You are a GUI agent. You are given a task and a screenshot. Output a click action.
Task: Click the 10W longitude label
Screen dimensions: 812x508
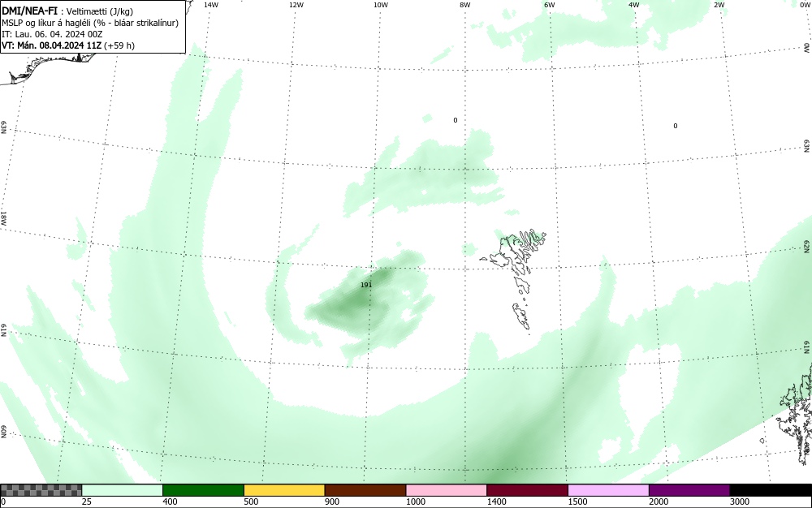point(381,5)
